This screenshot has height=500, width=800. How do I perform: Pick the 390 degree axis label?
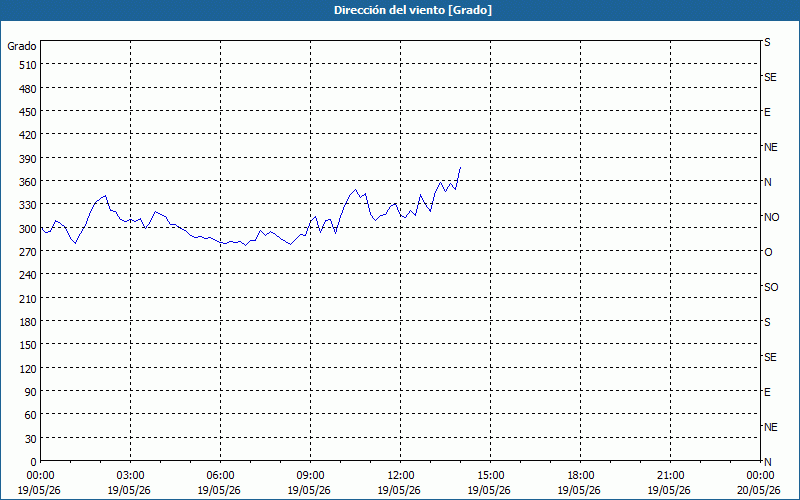[x=28, y=159]
